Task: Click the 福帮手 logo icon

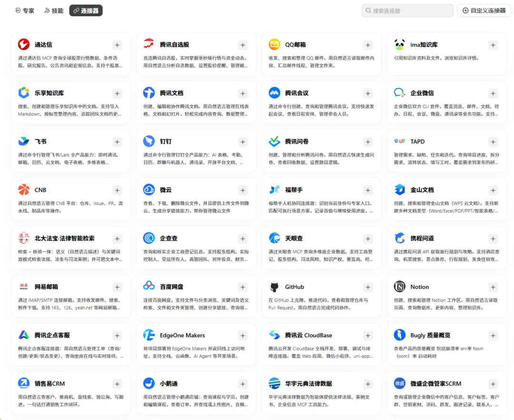Action: 275,190
